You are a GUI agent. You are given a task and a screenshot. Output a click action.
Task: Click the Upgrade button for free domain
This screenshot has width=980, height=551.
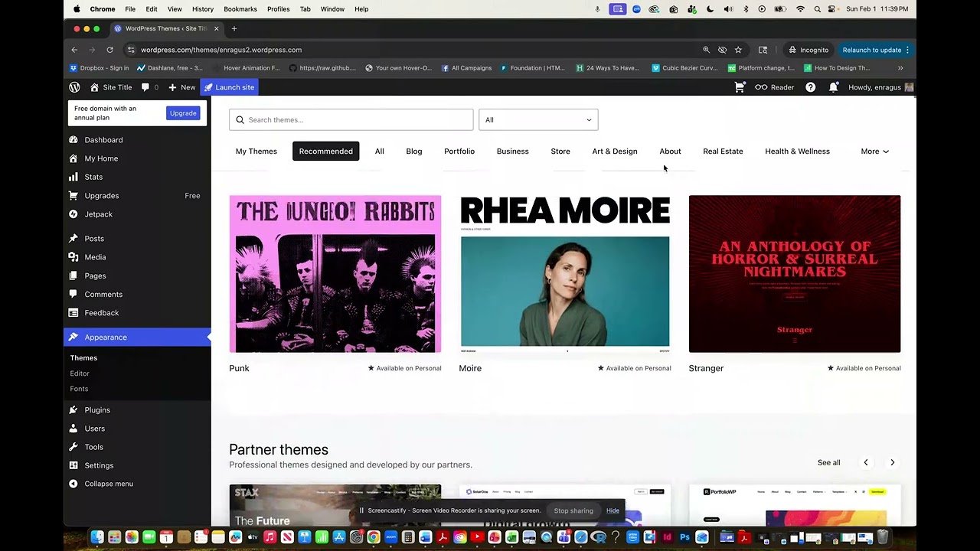tap(183, 113)
